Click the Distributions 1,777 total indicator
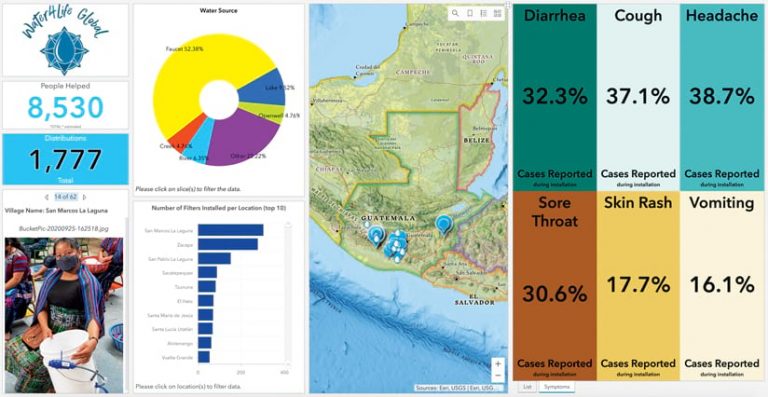Image resolution: width=768 pixels, height=397 pixels. (65, 159)
